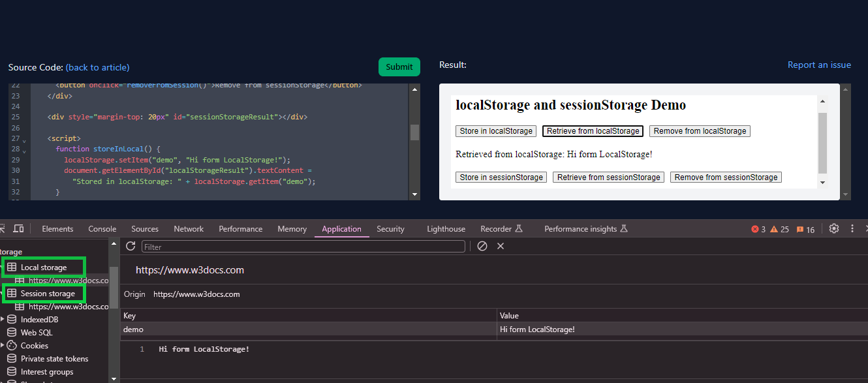Open the DevTools three-dot menu
The image size is (868, 383).
(x=852, y=229)
